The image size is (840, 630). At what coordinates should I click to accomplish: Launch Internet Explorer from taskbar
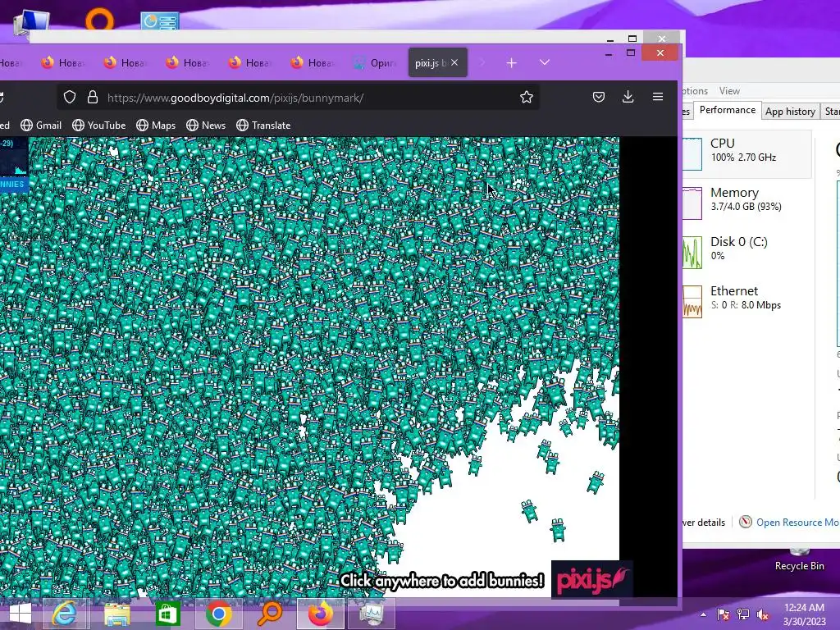pyautogui.click(x=64, y=614)
